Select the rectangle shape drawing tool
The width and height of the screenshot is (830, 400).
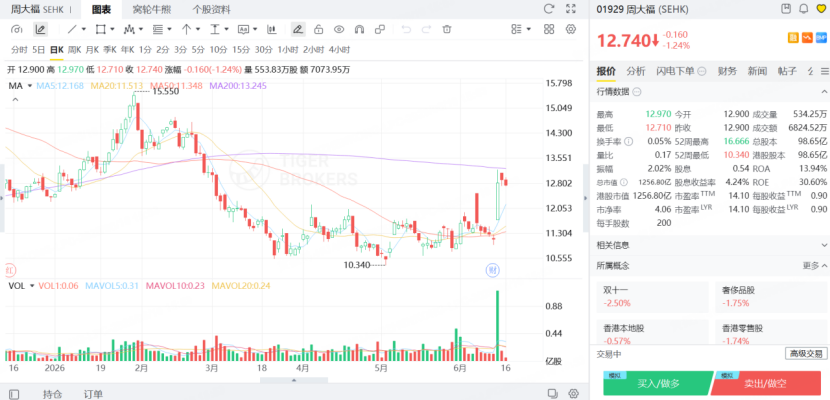coord(101,29)
